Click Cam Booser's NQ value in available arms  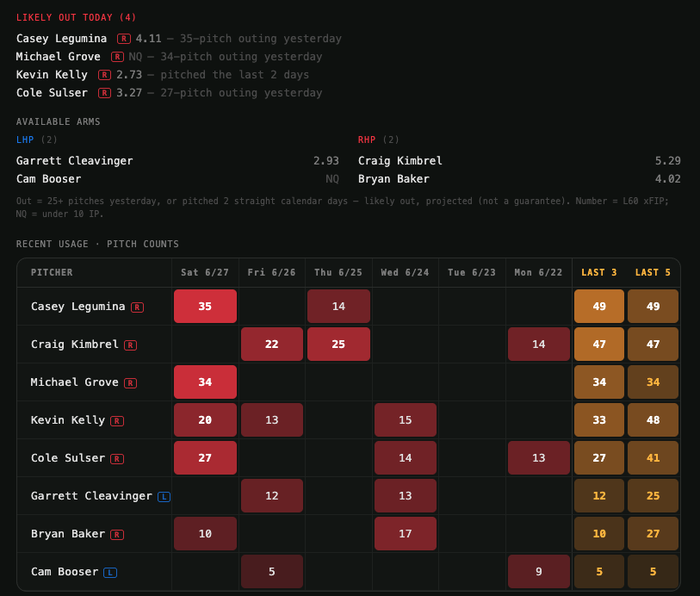(x=332, y=179)
